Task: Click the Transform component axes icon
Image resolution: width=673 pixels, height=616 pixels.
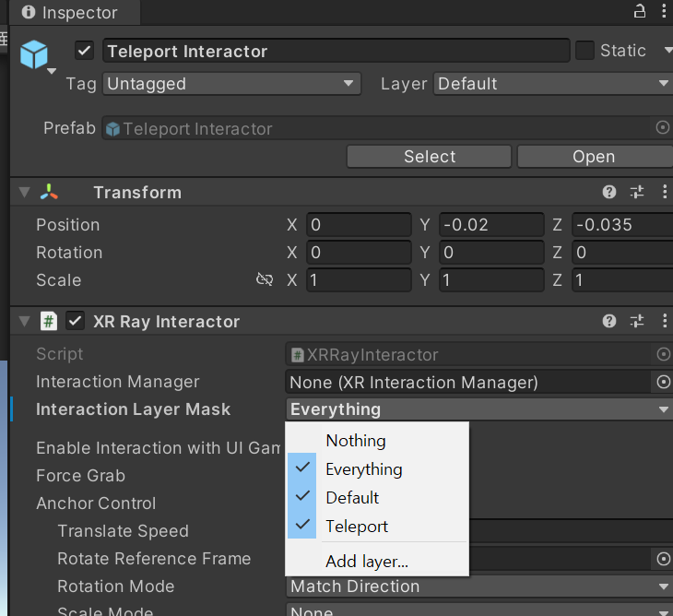Action: (49, 192)
